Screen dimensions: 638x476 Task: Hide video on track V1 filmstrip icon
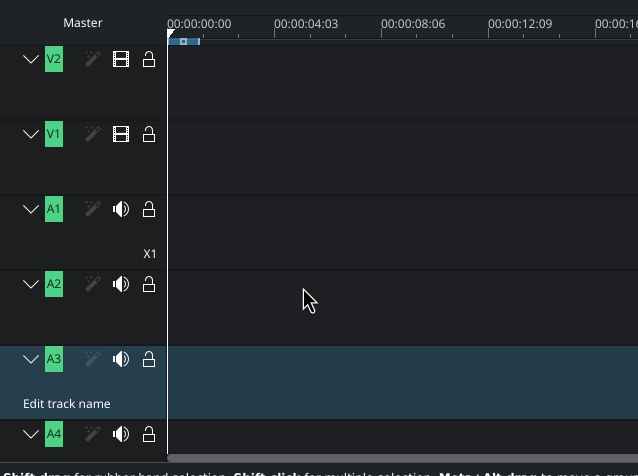121,134
